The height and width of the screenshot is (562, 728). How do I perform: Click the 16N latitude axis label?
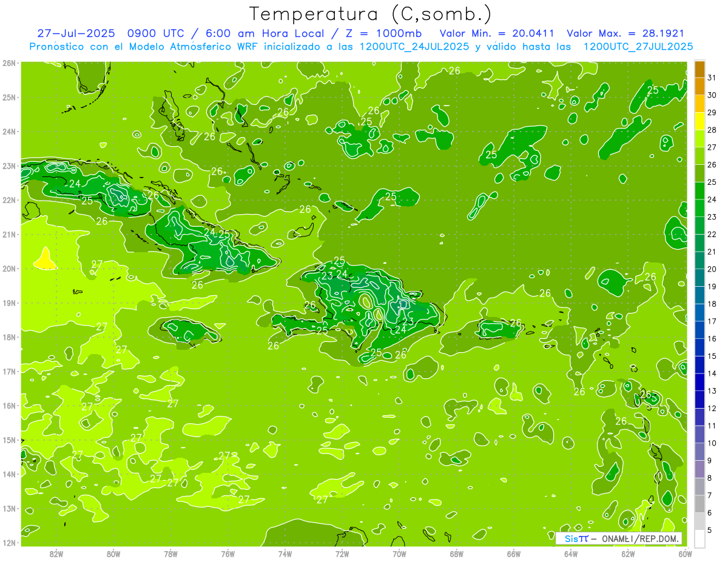point(9,406)
